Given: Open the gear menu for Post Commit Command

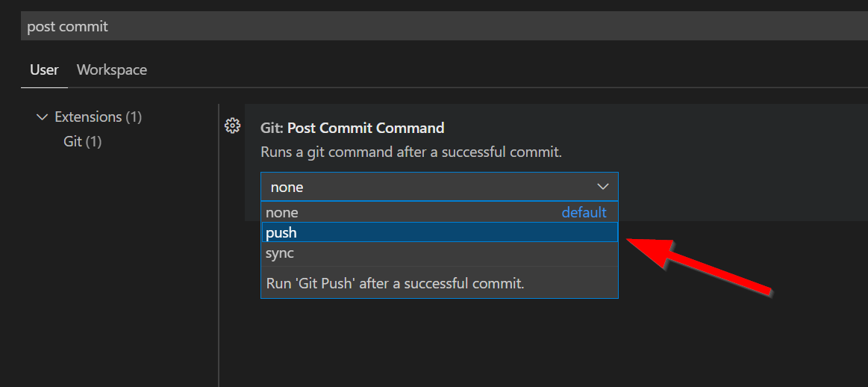Looking at the screenshot, I should pyautogui.click(x=232, y=126).
